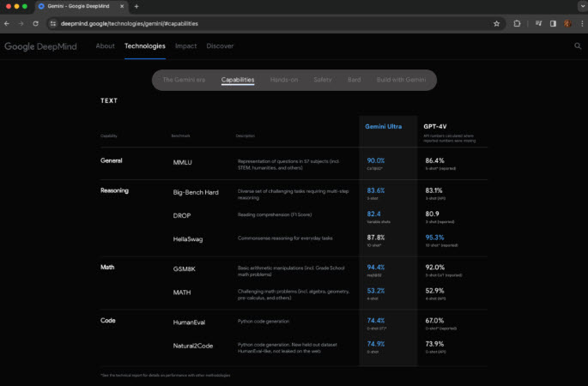This screenshot has width=588, height=386.
Task: Open the site information icon in address bar
Action: 53,24
